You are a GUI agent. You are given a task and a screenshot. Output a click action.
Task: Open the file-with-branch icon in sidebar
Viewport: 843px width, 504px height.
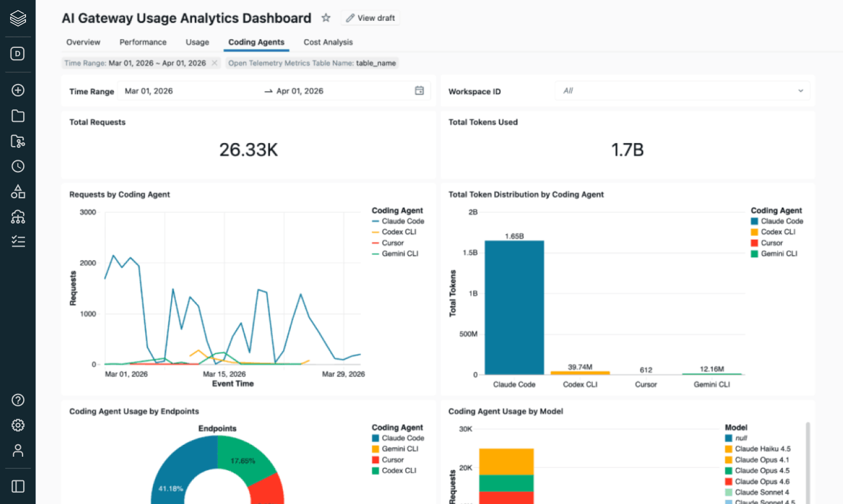point(18,141)
